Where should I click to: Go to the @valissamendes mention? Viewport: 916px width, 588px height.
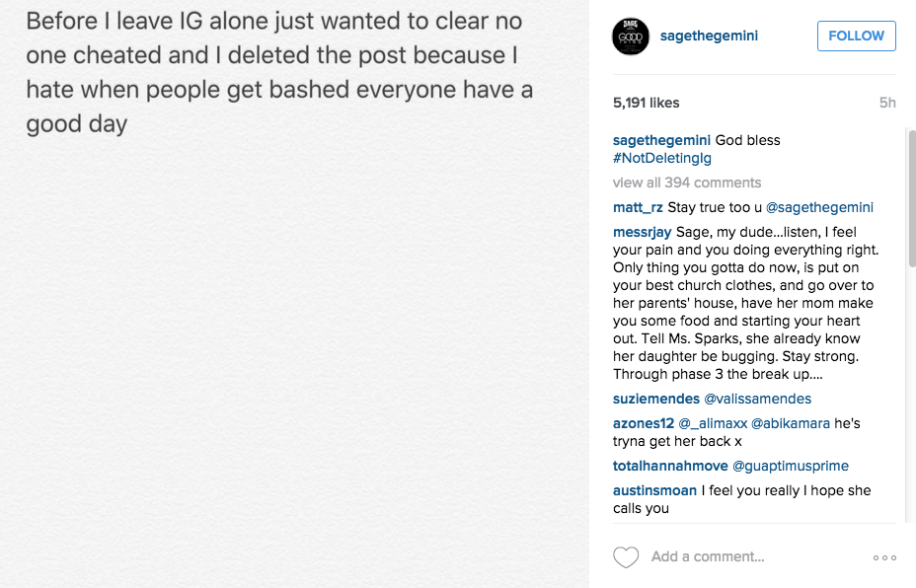[757, 399]
